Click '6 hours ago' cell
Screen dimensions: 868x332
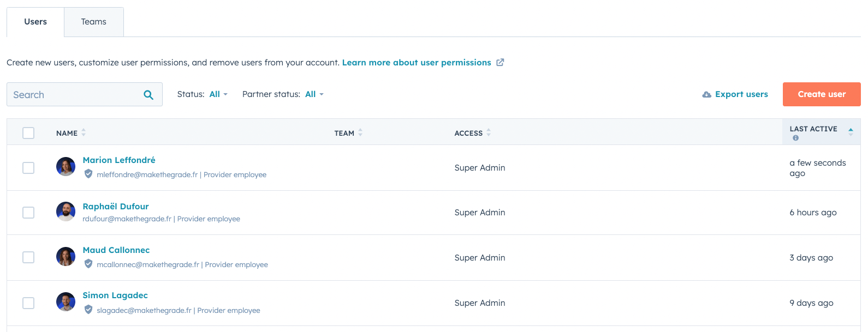pos(813,213)
